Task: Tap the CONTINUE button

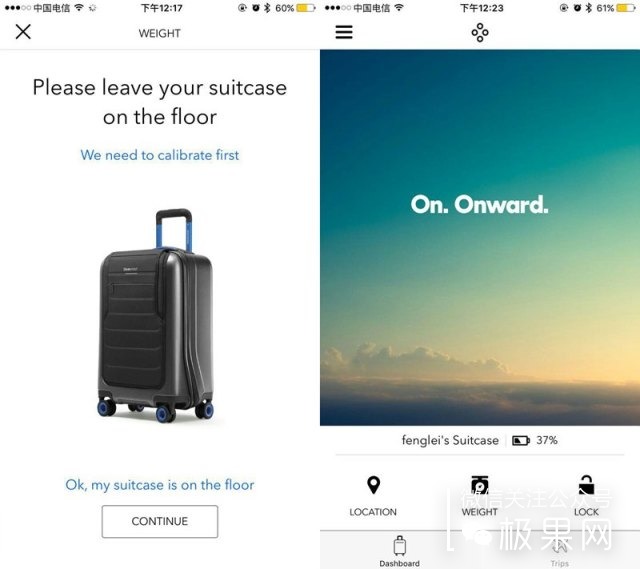Action: click(x=160, y=521)
